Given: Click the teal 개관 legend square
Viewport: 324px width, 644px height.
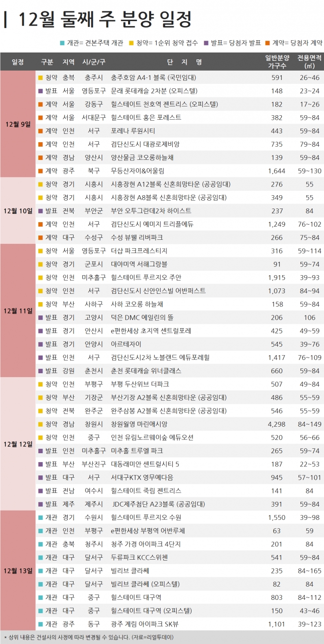Looking at the screenshot, I should click(62, 43).
